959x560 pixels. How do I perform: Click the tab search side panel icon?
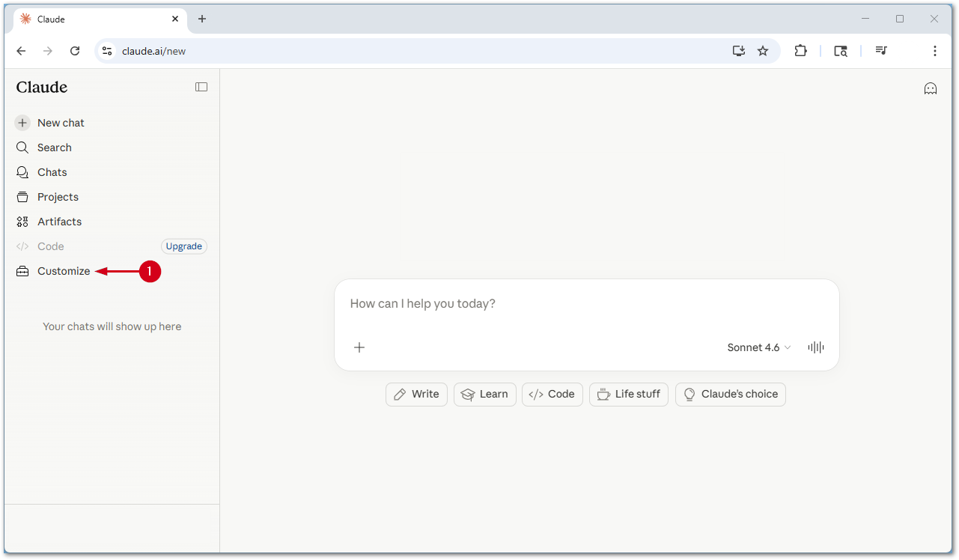click(841, 51)
